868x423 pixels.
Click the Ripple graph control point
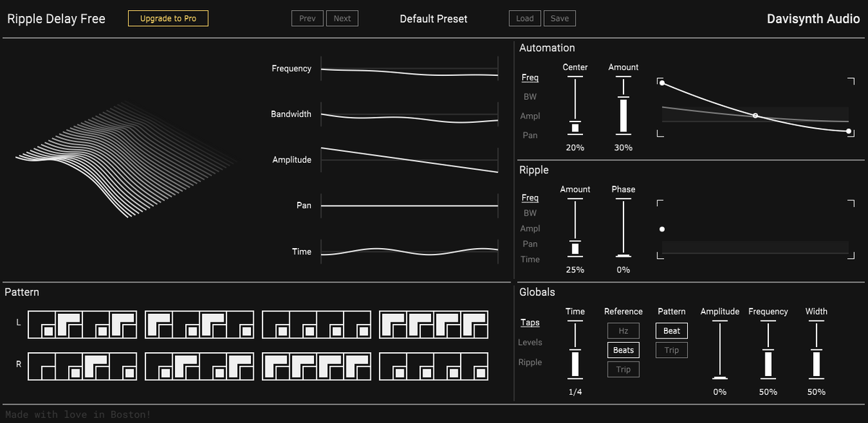click(x=662, y=229)
